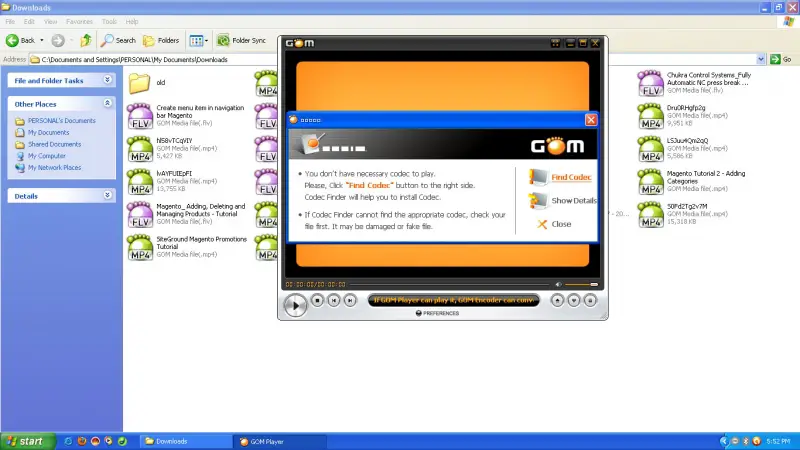The height and width of the screenshot is (450, 800).
Task: Click the GOM Player play button
Action: 295,305
